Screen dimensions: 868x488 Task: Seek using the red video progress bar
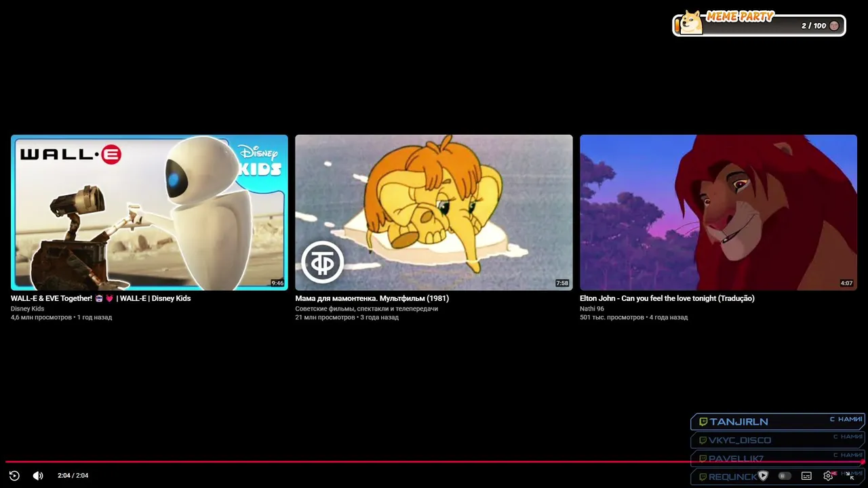(x=434, y=462)
